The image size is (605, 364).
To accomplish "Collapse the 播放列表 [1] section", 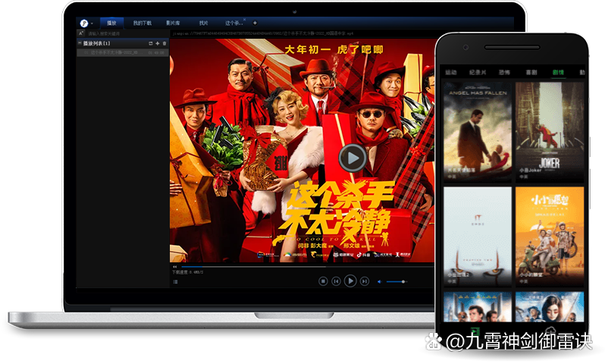I will point(80,43).
